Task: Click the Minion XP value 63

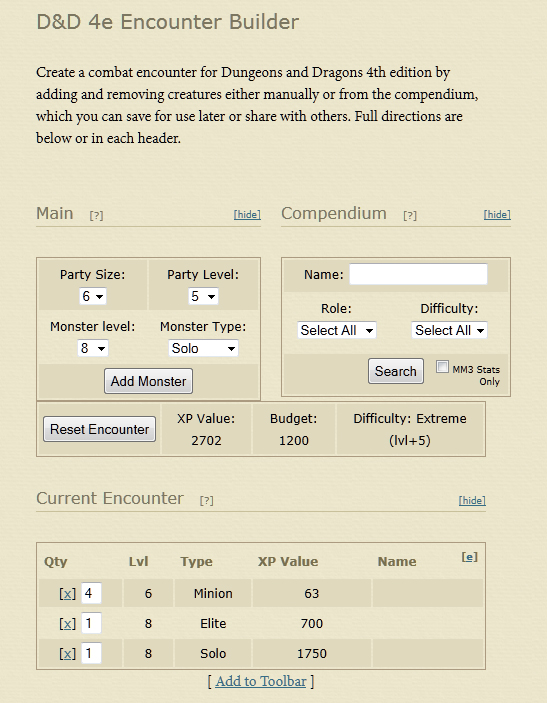Action: pos(312,594)
